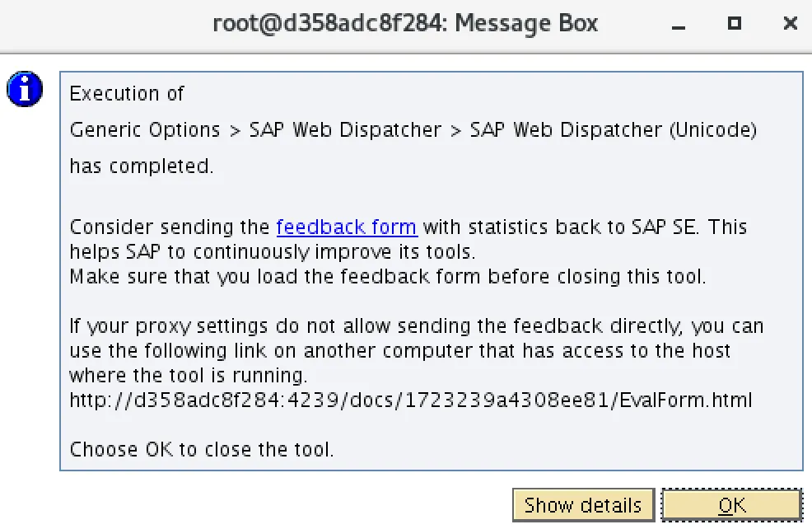Click the "Execution of" text line
This screenshot has width=812, height=529.
127,94
